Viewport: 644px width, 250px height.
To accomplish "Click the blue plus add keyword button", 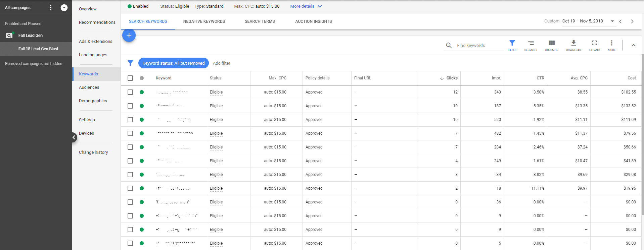I will click(x=129, y=36).
